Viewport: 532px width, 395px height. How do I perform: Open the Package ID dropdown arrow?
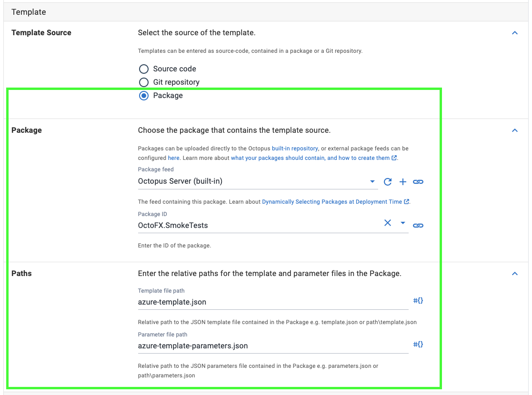403,223
